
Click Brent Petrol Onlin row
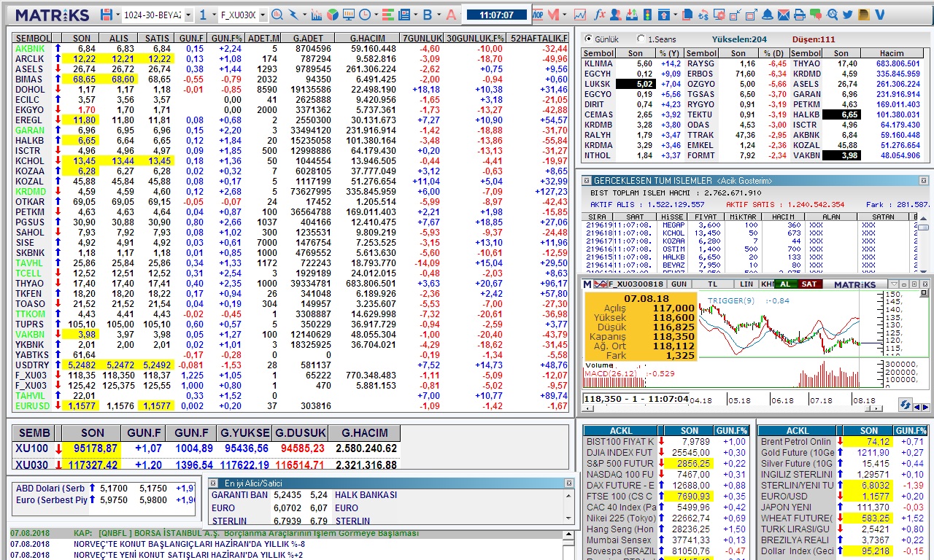843,441
